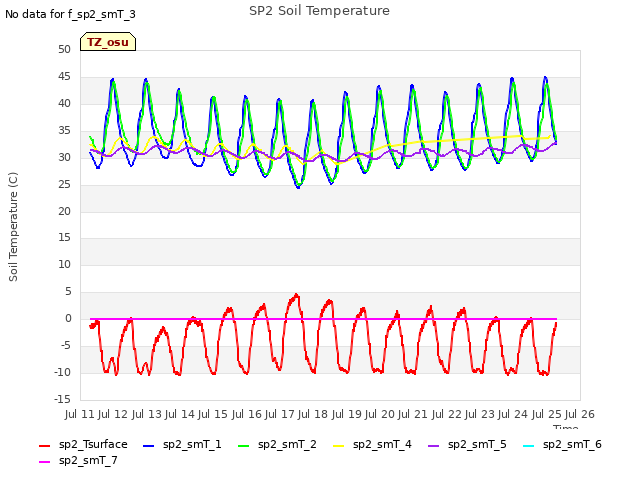Screen dimensions: 640x480
Task: Click the Soil Temperature (C) axis label
Action: tap(13, 227)
